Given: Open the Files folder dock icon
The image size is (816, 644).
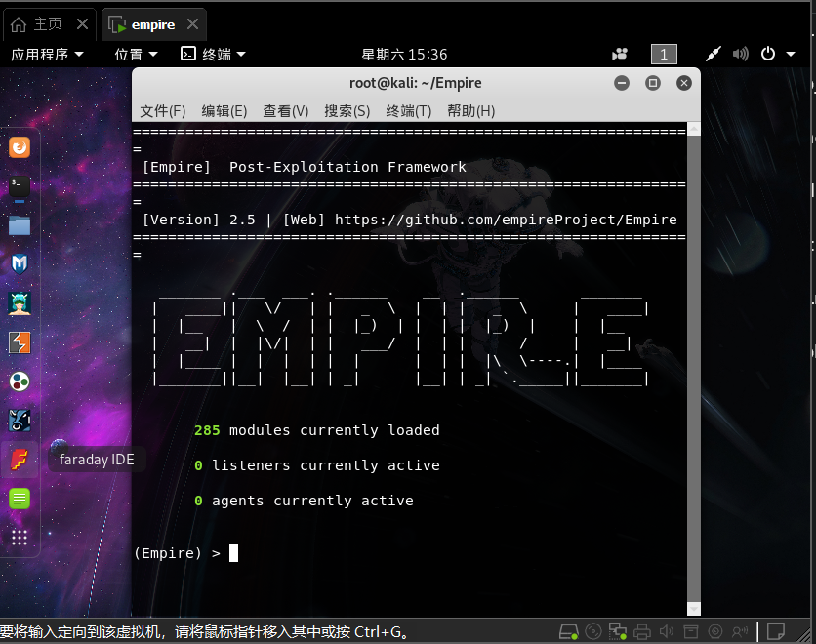Looking at the screenshot, I should 20,225.
